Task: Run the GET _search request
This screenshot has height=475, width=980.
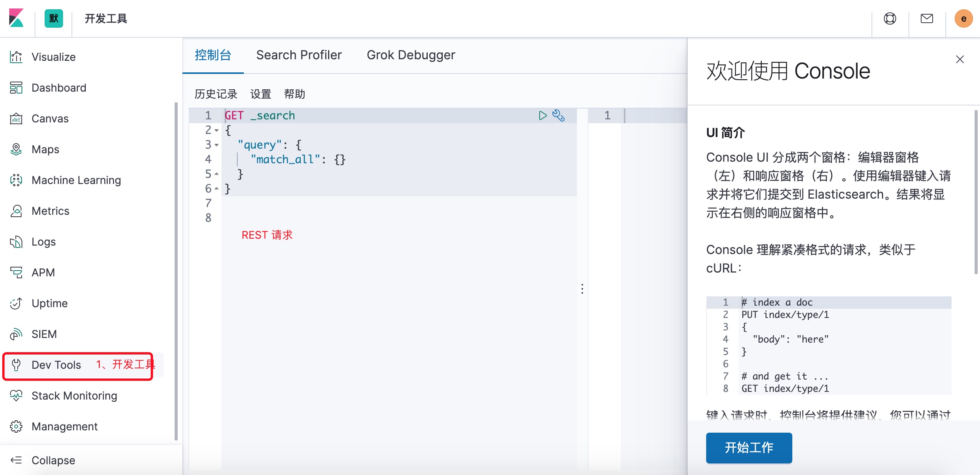Action: pyautogui.click(x=542, y=115)
